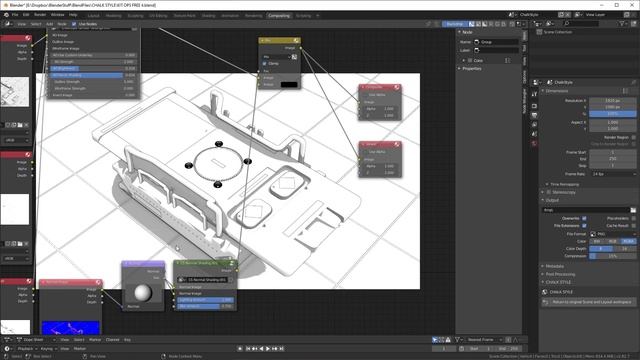Screen dimensions: 640x360
Task: Select BW color mode button
Action: 597,241
